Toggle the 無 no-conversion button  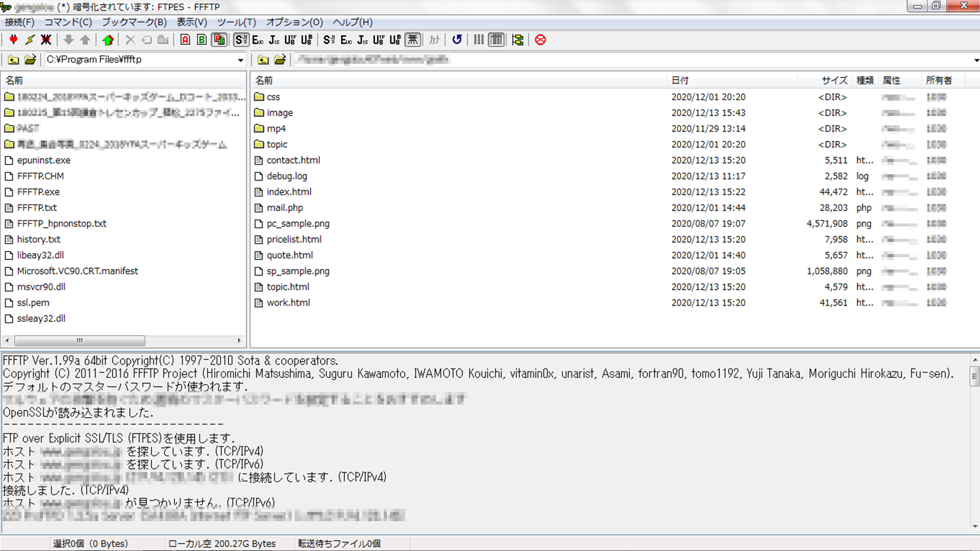pos(413,40)
